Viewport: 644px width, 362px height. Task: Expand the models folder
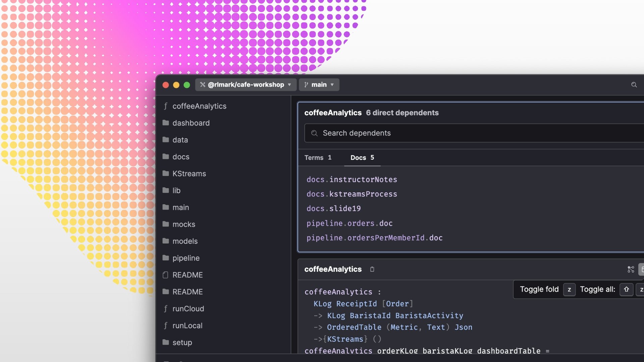tap(185, 241)
